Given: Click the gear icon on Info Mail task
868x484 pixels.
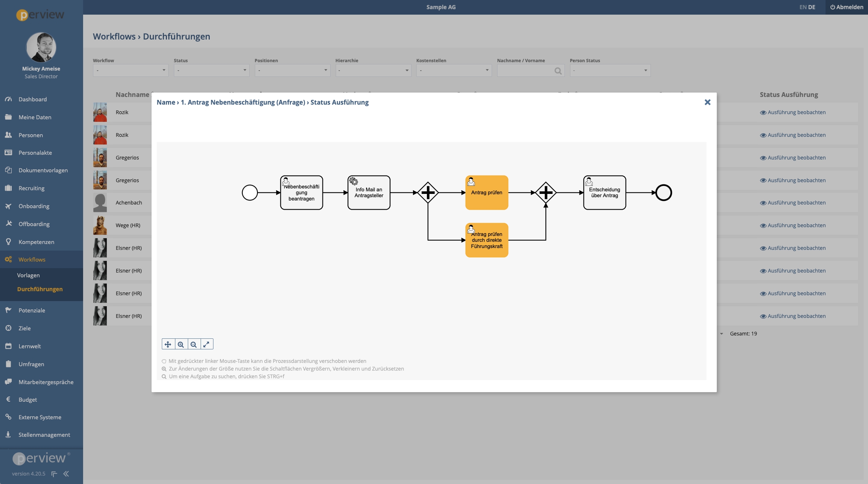Looking at the screenshot, I should (353, 181).
